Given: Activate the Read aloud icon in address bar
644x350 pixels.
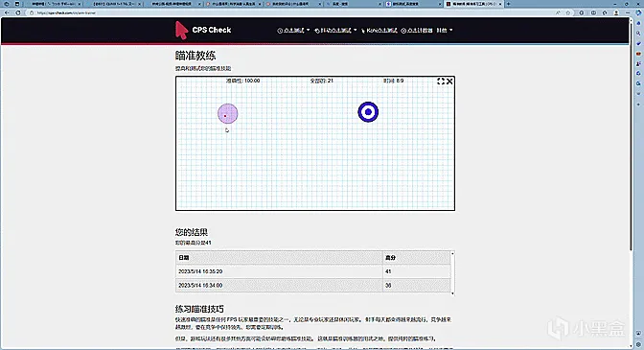Looking at the screenshot, I should pyautogui.click(x=558, y=12).
